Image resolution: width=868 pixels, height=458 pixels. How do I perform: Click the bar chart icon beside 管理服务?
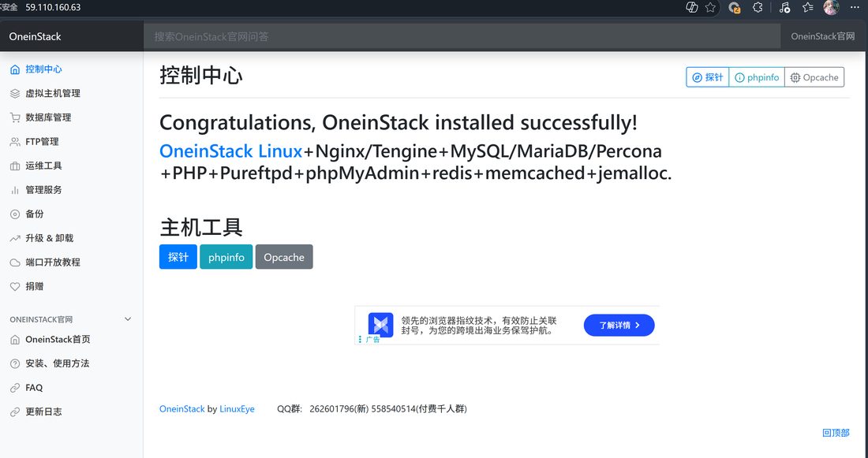15,190
